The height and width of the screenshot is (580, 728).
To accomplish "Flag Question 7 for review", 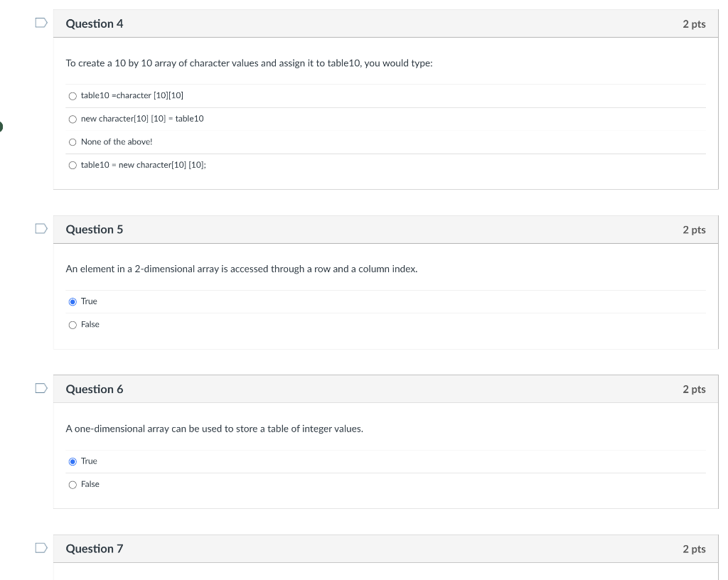I will pos(41,547).
